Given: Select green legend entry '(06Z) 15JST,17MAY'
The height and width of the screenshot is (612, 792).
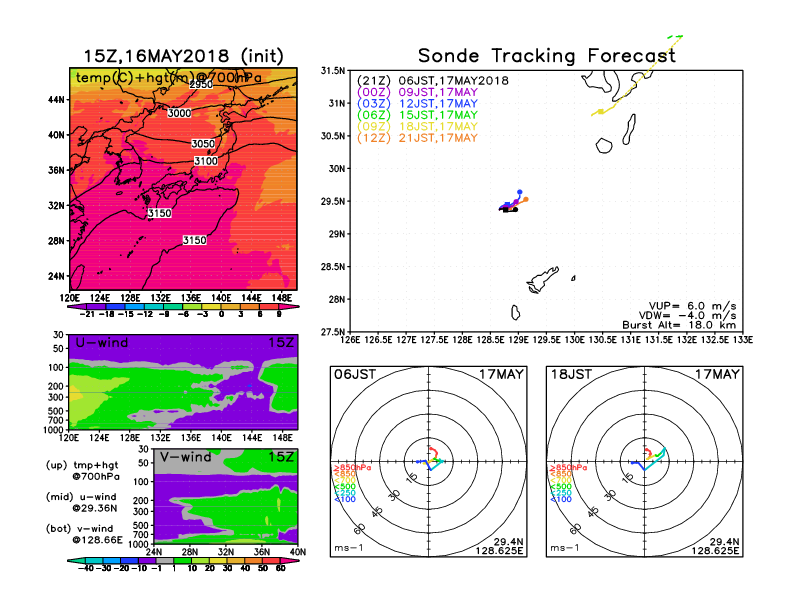Looking at the screenshot, I should (x=417, y=115).
